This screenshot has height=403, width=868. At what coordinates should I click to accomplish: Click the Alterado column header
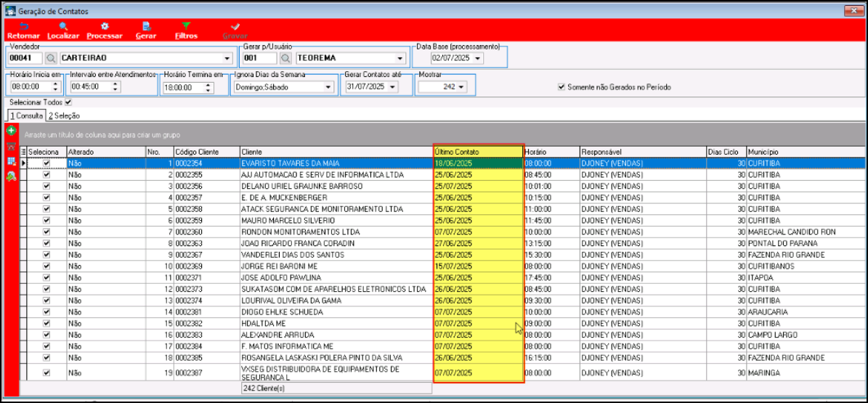click(x=106, y=152)
